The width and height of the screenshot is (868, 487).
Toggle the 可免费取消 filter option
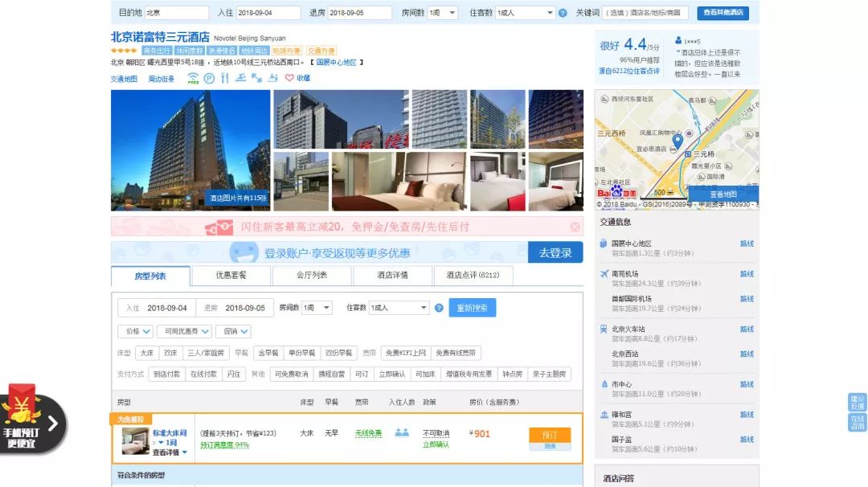291,374
